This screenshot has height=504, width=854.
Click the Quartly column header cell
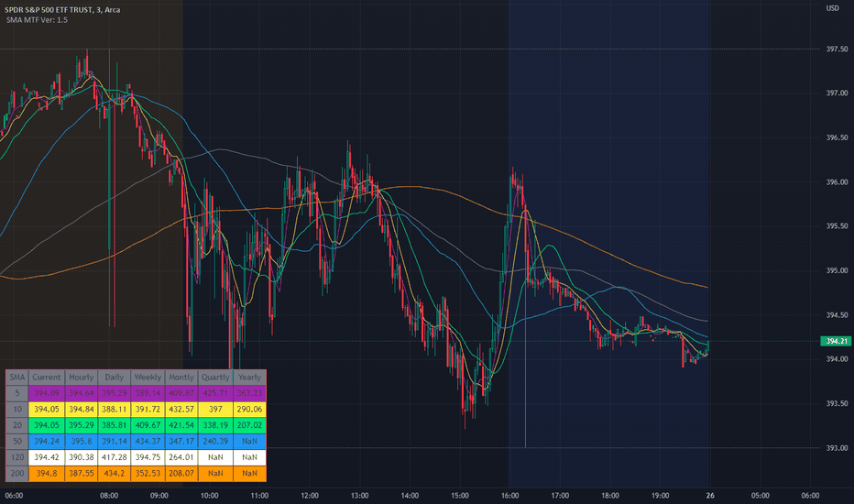tap(215, 377)
